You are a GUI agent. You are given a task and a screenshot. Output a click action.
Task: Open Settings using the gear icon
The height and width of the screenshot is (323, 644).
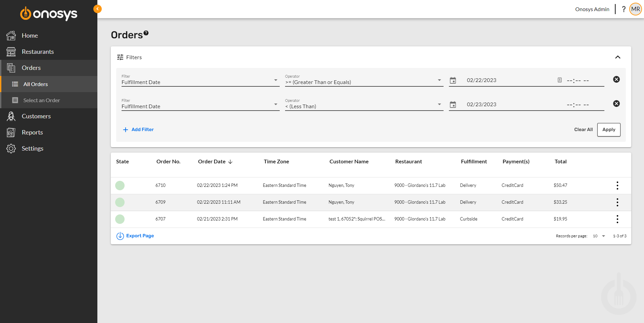11,148
